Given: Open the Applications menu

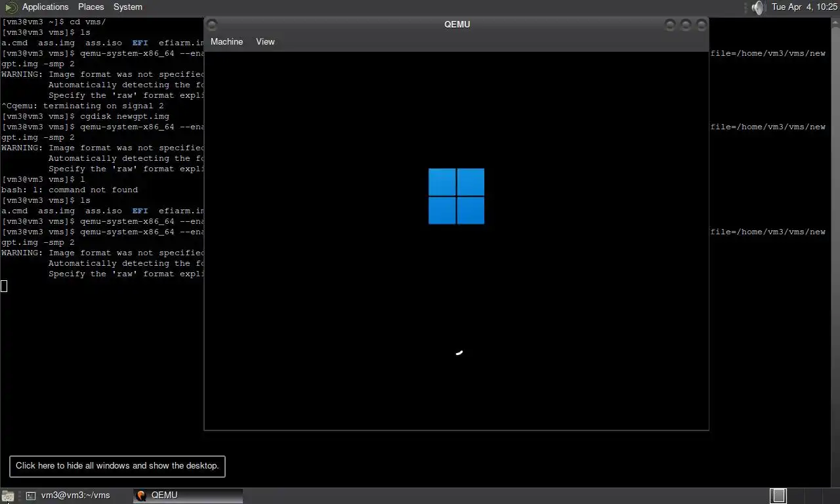Looking at the screenshot, I should (x=45, y=7).
